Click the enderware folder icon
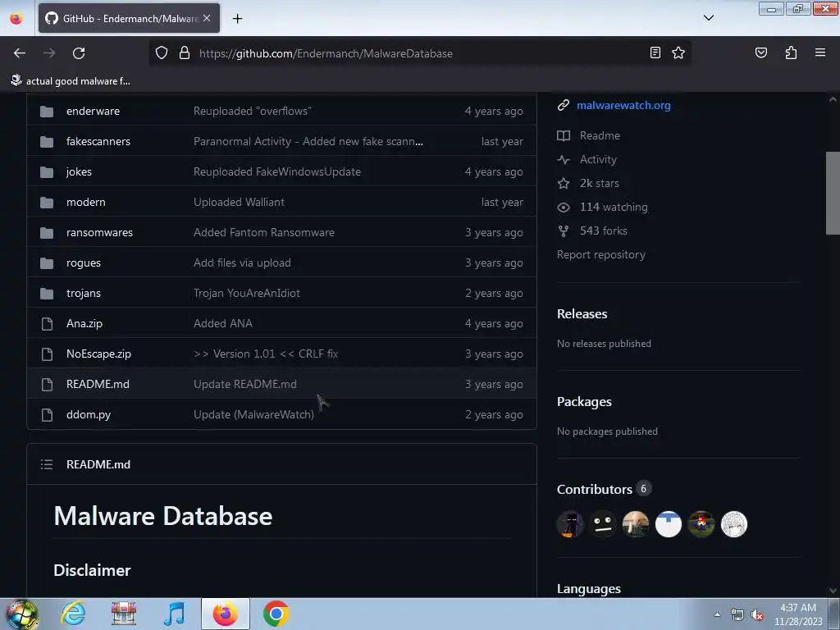The height and width of the screenshot is (630, 840). [47, 111]
